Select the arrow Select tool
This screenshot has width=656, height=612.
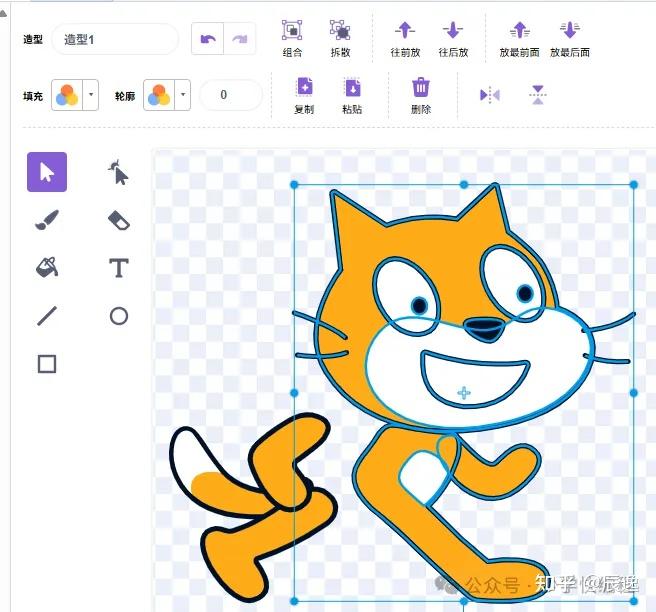pyautogui.click(x=47, y=172)
